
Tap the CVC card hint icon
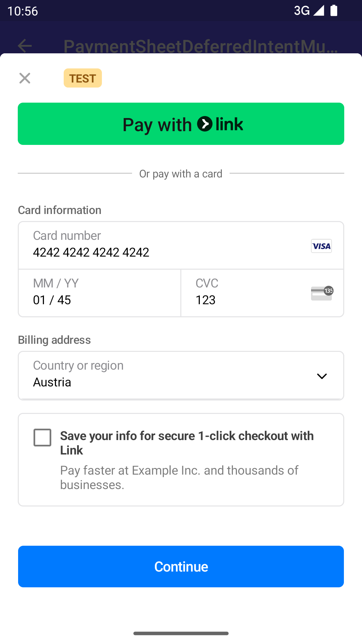[321, 293]
